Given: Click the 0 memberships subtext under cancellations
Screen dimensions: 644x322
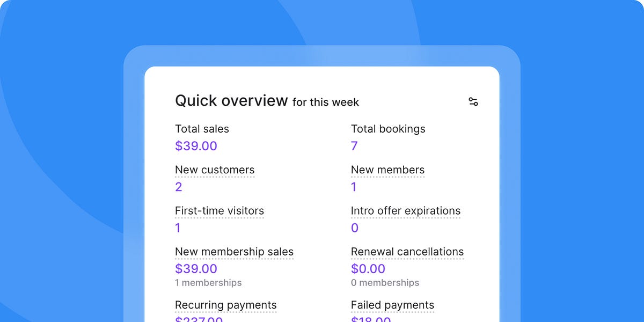Looking at the screenshot, I should point(385,283).
